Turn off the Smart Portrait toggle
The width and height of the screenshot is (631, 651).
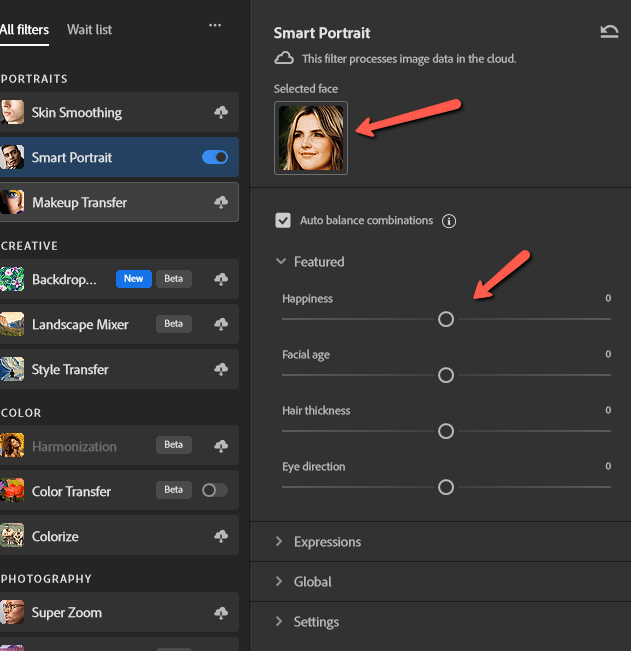coord(215,157)
